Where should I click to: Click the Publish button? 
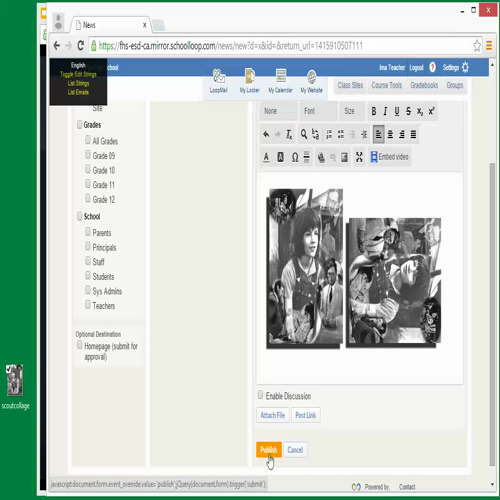point(269,450)
